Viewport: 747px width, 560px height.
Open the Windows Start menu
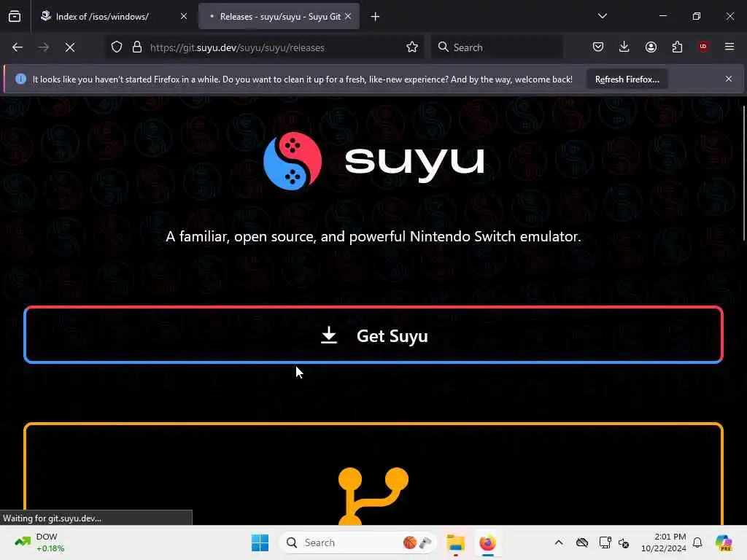click(x=260, y=542)
